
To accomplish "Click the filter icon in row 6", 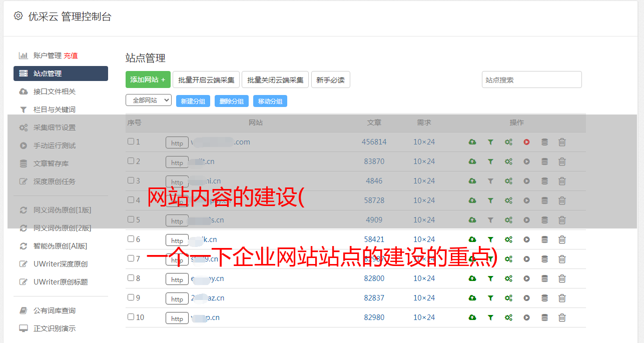I will [490, 239].
